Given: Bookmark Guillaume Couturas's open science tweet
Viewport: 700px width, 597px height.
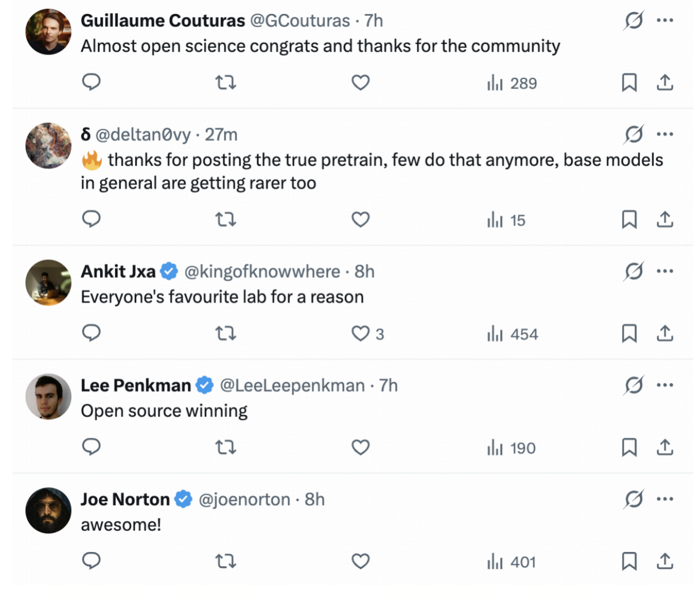Looking at the screenshot, I should pyautogui.click(x=629, y=82).
